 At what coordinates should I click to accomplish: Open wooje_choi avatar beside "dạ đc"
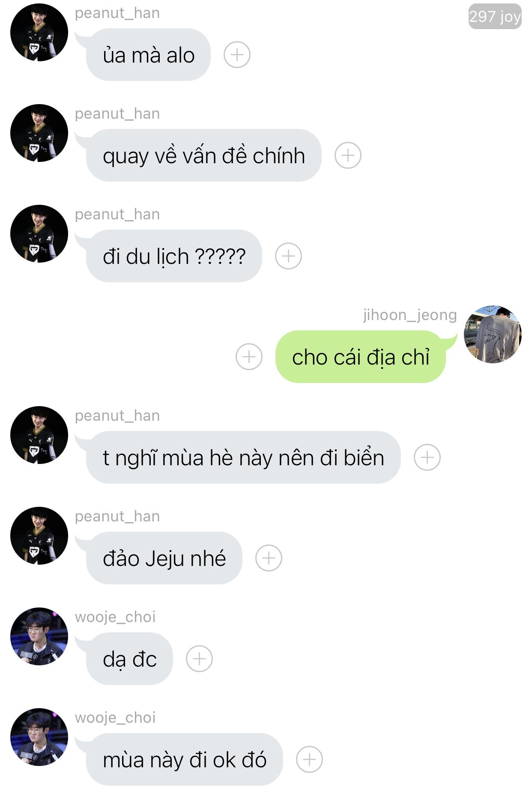click(39, 637)
